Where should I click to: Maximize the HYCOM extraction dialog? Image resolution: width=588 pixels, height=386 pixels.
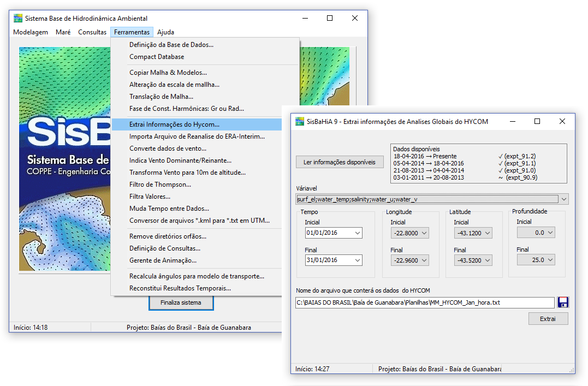(x=537, y=121)
